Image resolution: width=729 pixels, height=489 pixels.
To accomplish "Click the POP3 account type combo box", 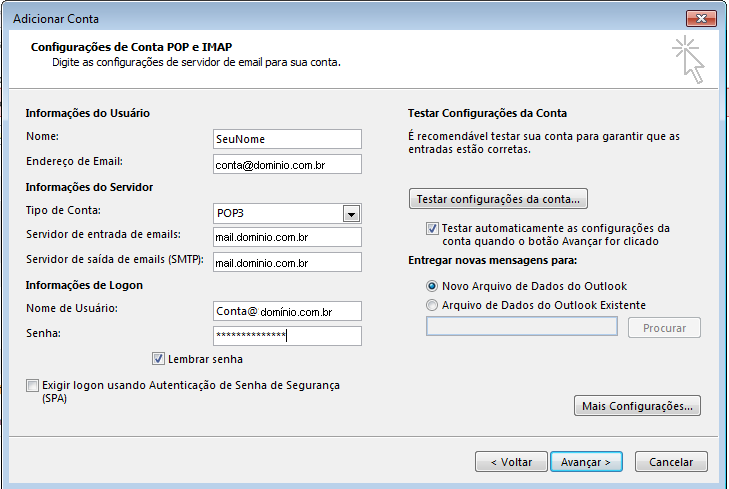I will tap(287, 213).
